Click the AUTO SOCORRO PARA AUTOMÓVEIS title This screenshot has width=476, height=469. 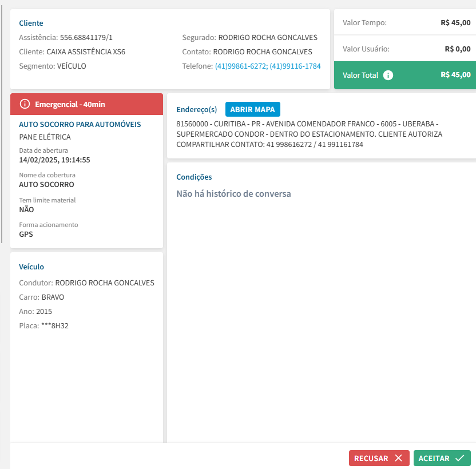point(80,124)
